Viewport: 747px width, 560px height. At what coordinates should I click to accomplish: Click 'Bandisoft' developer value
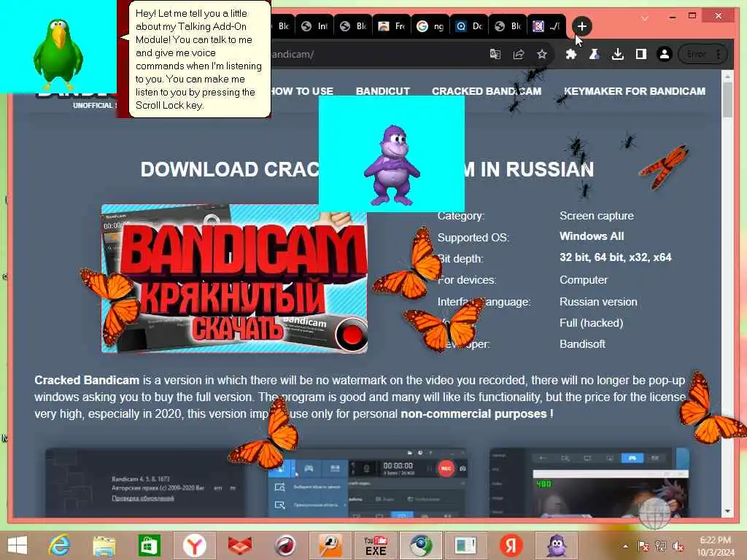[x=582, y=344]
